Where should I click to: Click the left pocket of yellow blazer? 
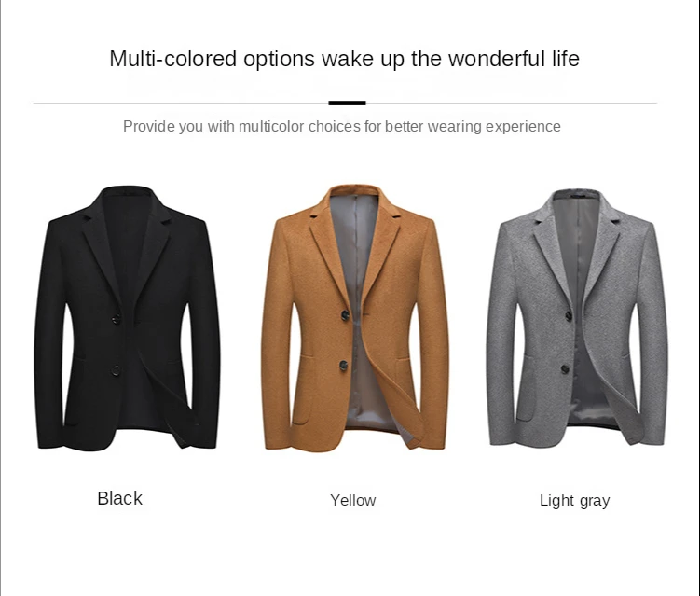(x=304, y=390)
